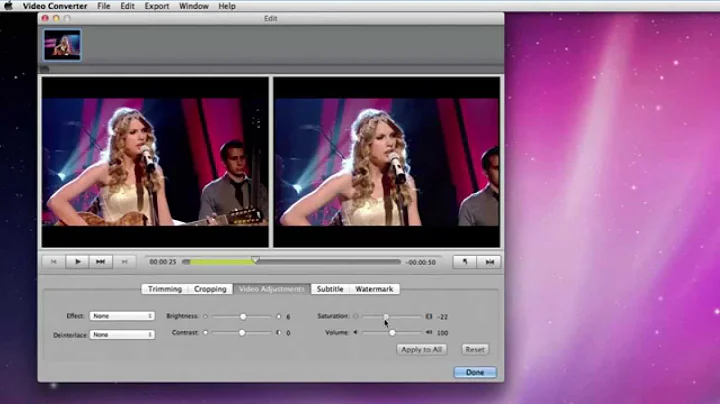Open the File menu
This screenshot has width=720, height=404.
[104, 6]
